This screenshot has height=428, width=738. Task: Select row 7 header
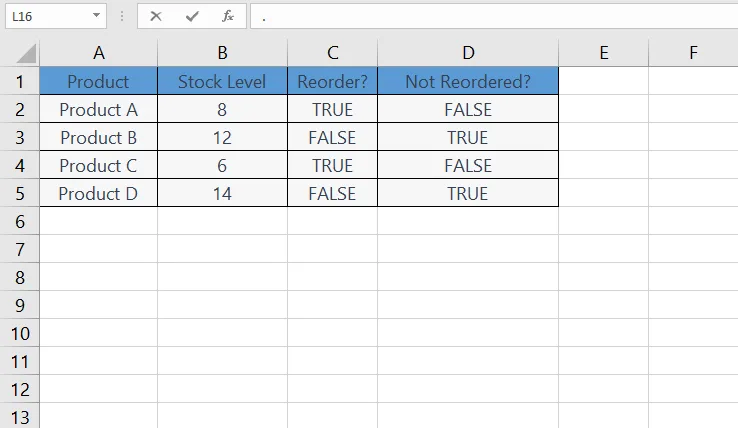tap(20, 249)
